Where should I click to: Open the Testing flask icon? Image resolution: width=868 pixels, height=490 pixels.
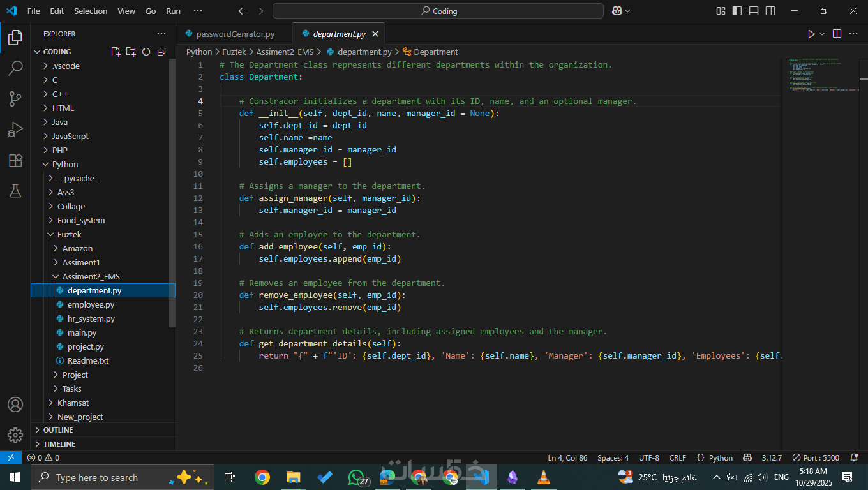[x=15, y=191]
